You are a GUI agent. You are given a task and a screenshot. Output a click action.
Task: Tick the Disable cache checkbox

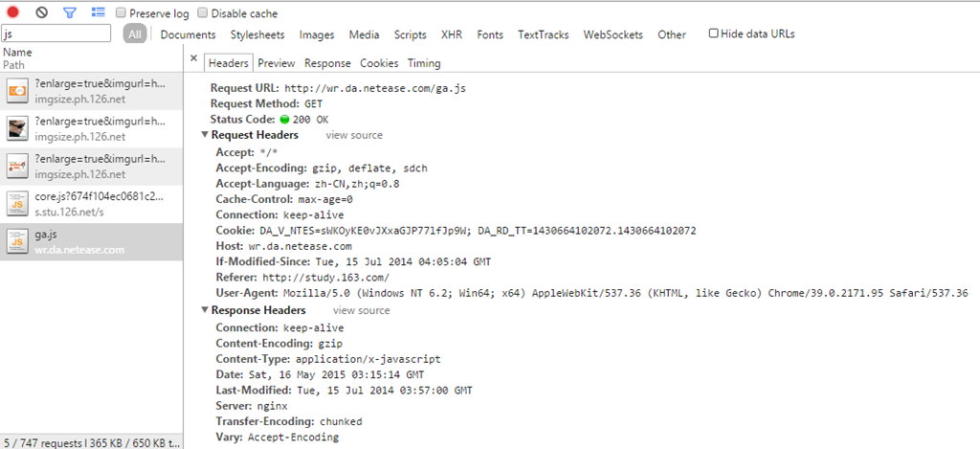203,13
